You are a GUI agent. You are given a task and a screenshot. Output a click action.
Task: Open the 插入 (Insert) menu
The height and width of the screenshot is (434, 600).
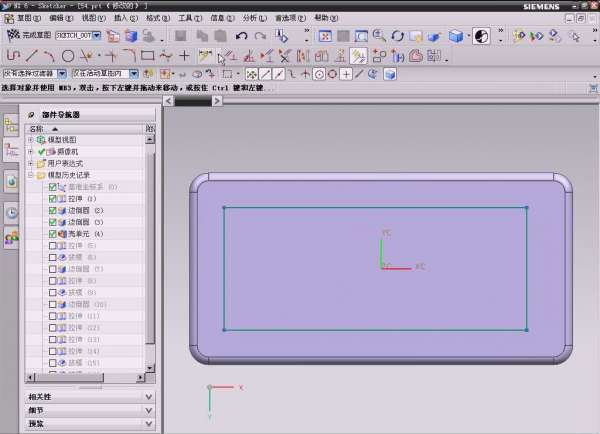coord(126,18)
